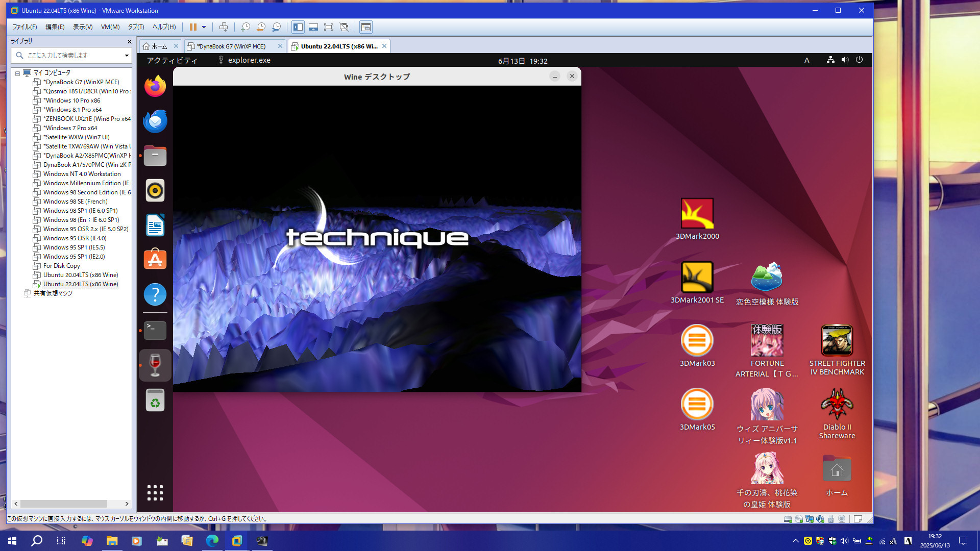This screenshot has height=551, width=980.
Task: Open the 3DMark2000 desktop icon
Action: (697, 219)
